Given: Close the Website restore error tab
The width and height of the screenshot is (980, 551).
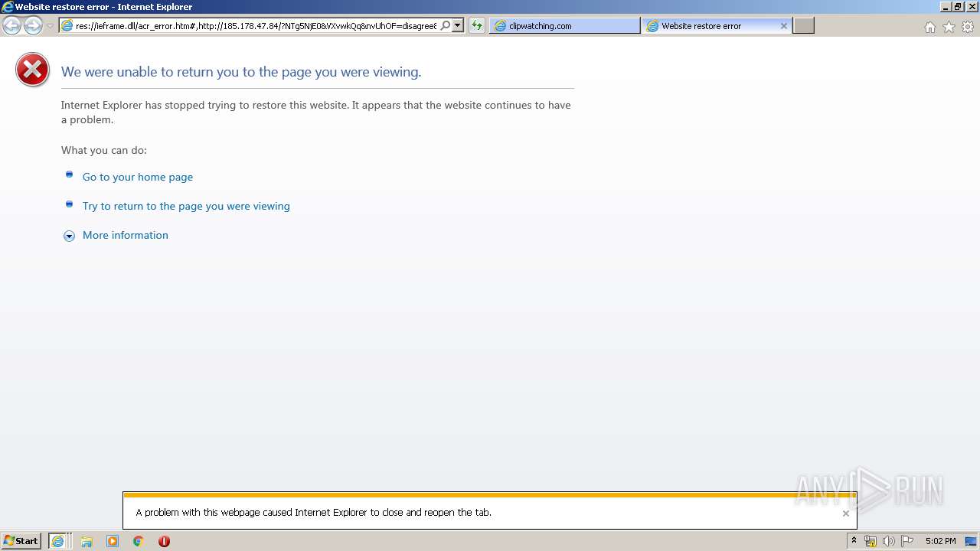Looking at the screenshot, I should point(783,26).
